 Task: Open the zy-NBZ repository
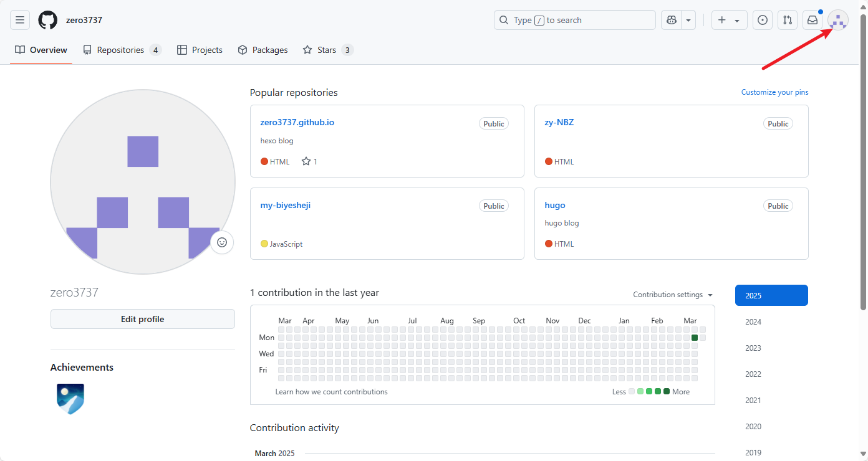[x=559, y=122]
